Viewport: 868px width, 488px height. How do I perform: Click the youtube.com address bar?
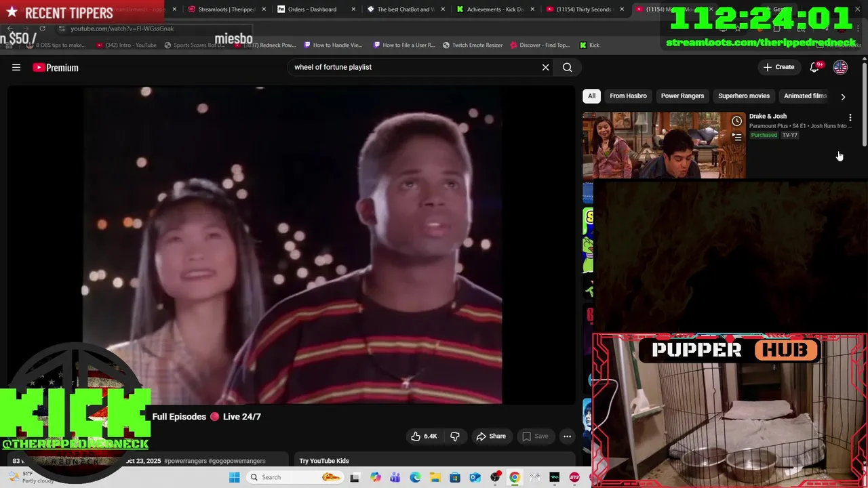[x=122, y=28]
